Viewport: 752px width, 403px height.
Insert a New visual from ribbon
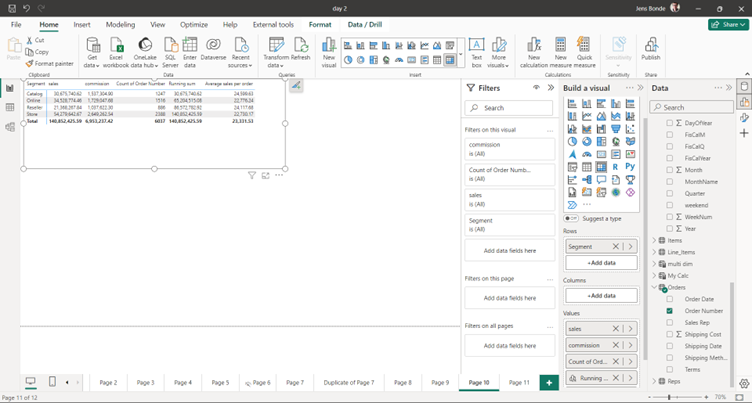[329, 53]
